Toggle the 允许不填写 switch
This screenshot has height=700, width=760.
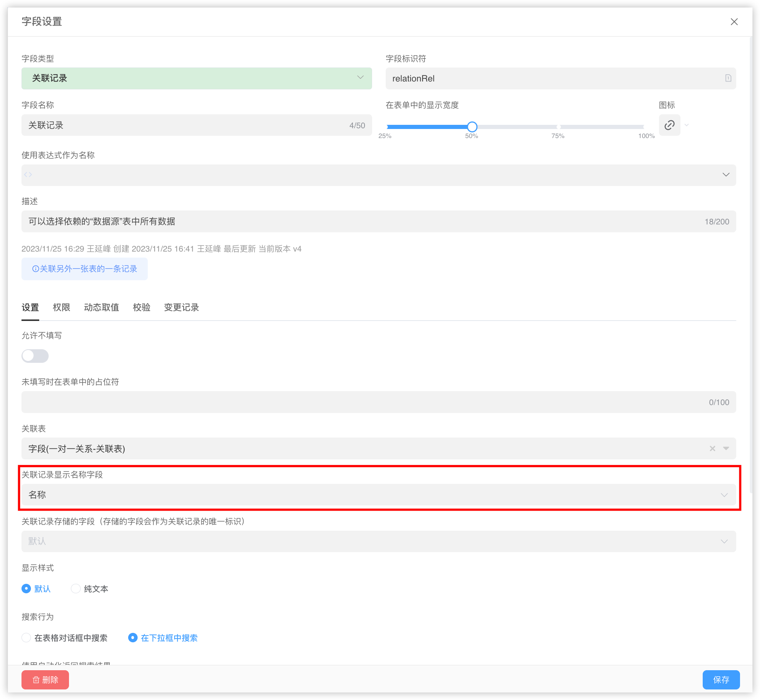click(x=35, y=356)
